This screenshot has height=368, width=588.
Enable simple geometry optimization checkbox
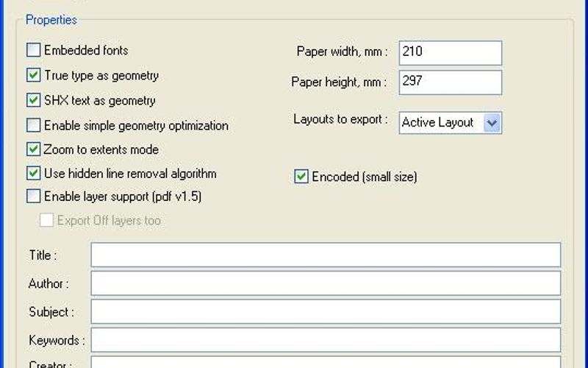[x=33, y=125]
